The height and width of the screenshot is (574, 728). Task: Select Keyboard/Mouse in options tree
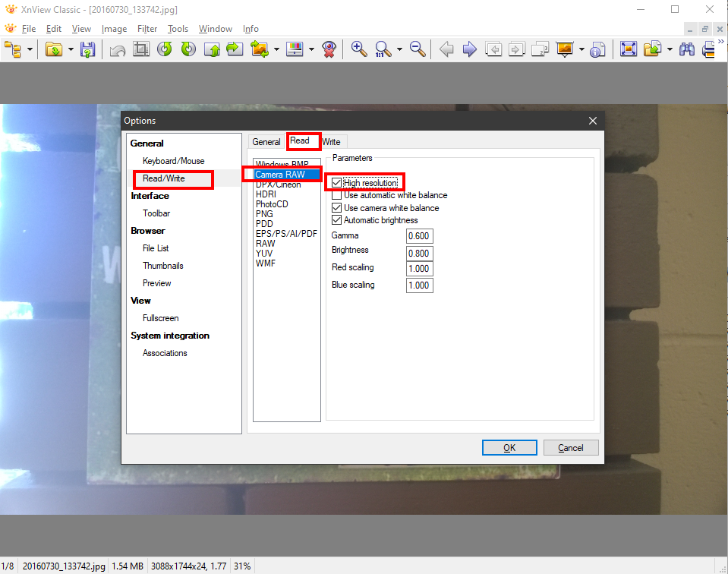click(173, 161)
